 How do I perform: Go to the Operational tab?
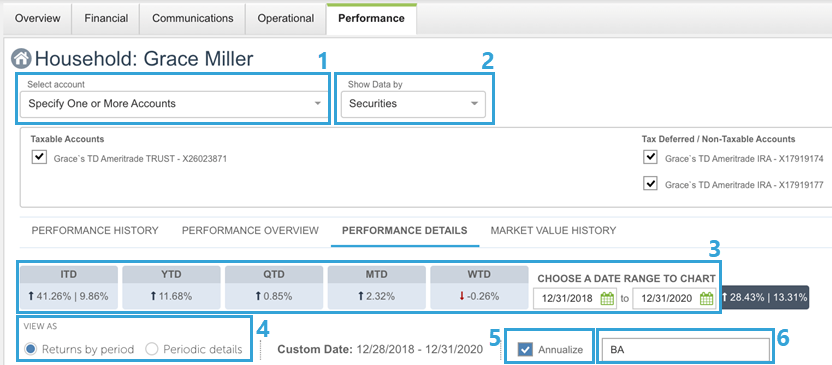pos(286,18)
